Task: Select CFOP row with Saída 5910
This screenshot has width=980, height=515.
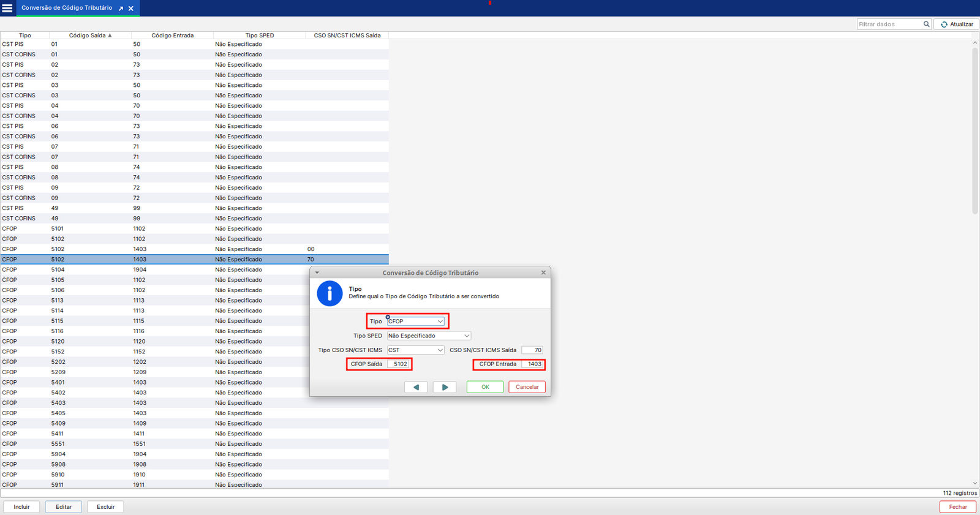Action: 194,475
